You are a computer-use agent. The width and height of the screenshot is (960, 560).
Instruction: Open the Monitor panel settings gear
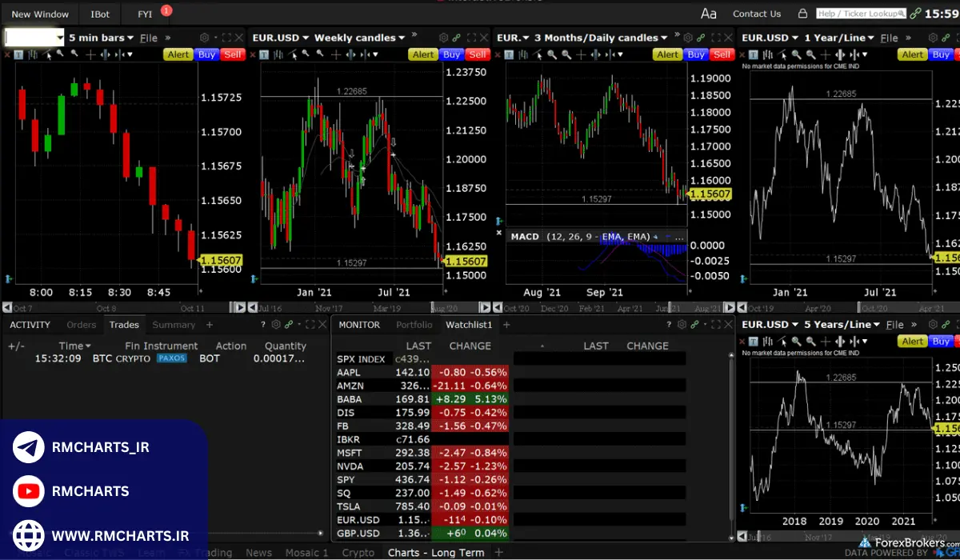pos(682,325)
